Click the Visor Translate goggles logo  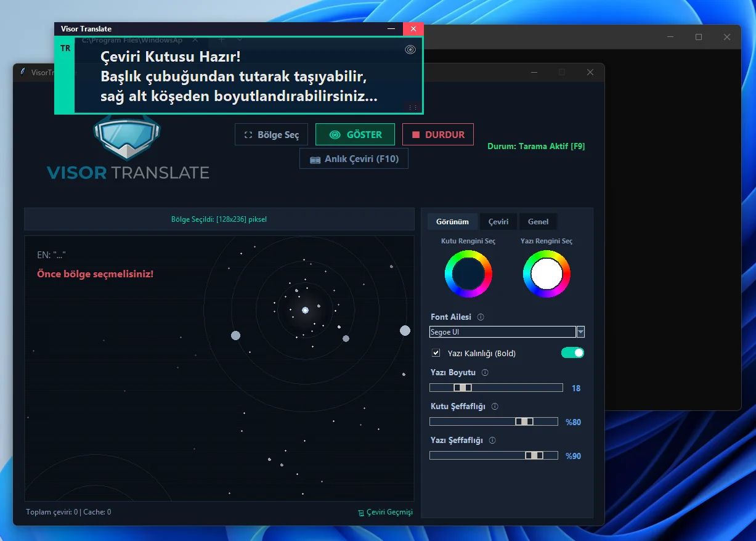point(127,137)
